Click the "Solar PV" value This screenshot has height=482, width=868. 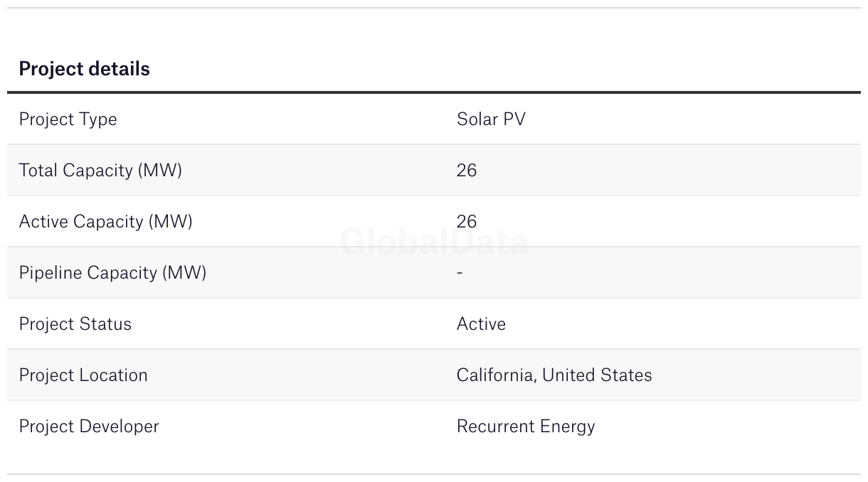(x=491, y=119)
